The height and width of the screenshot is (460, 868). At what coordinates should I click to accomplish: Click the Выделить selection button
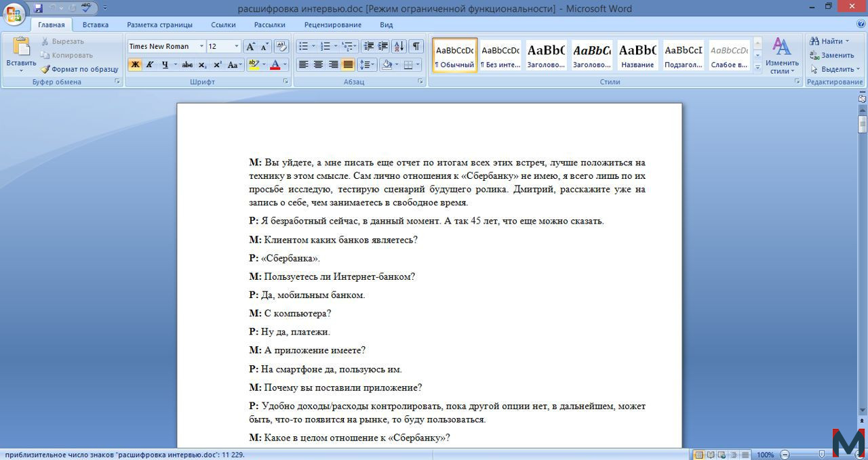coord(835,69)
